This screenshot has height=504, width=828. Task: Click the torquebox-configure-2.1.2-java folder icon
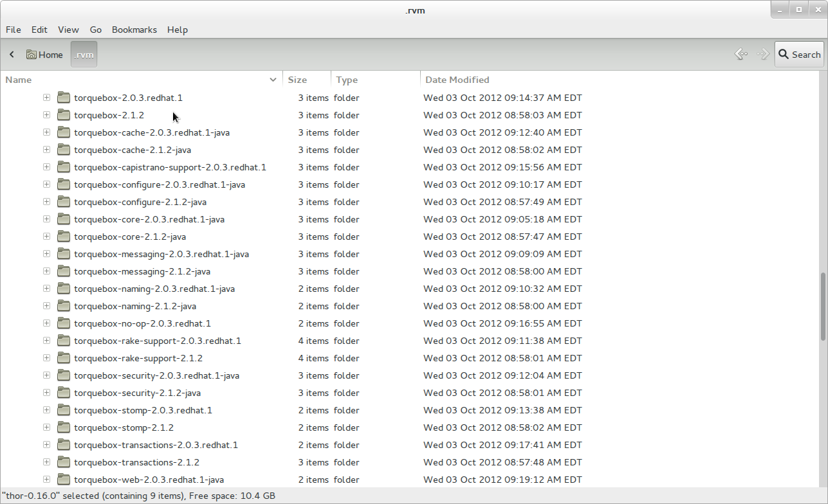(63, 202)
